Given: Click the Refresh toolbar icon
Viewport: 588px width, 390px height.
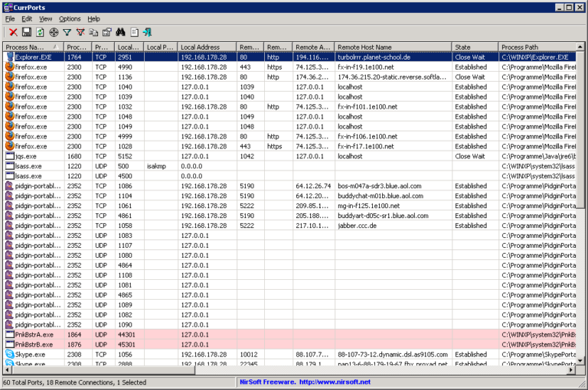Looking at the screenshot, I should click(x=40, y=32).
